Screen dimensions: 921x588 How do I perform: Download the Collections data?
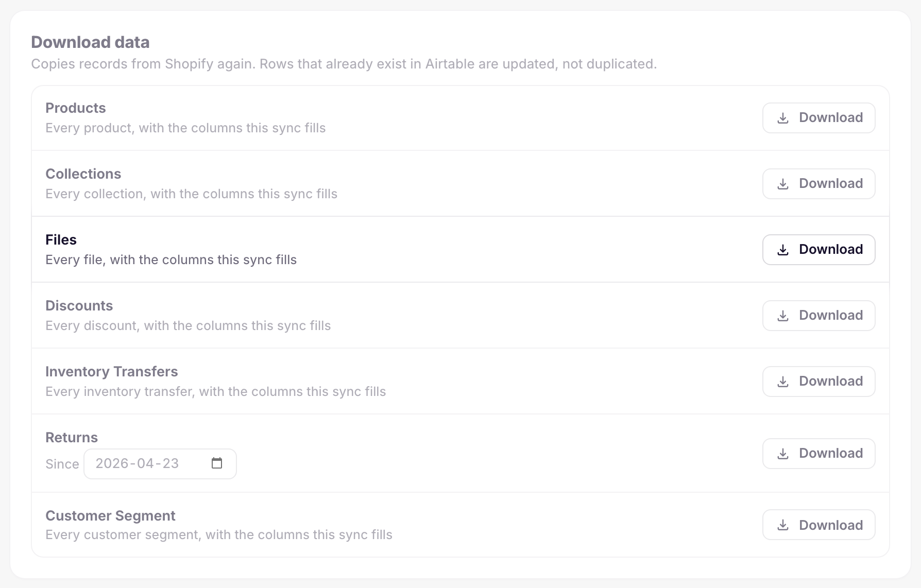(x=818, y=184)
